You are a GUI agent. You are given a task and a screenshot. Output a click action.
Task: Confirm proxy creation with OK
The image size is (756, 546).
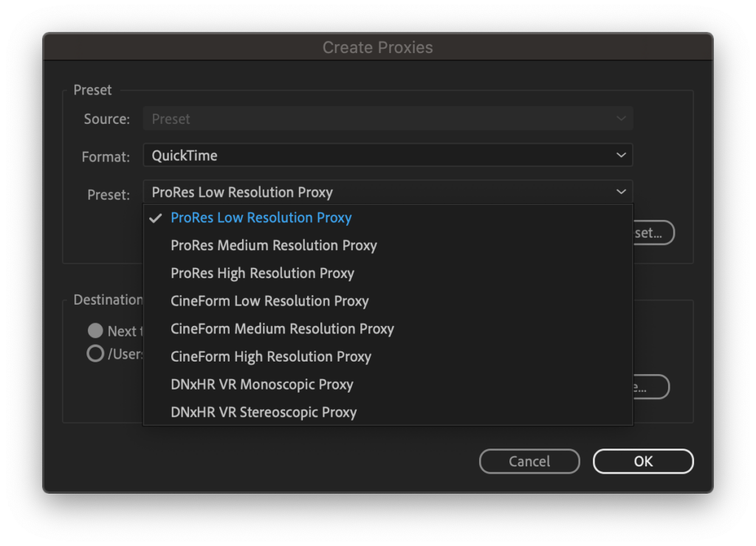[642, 461]
